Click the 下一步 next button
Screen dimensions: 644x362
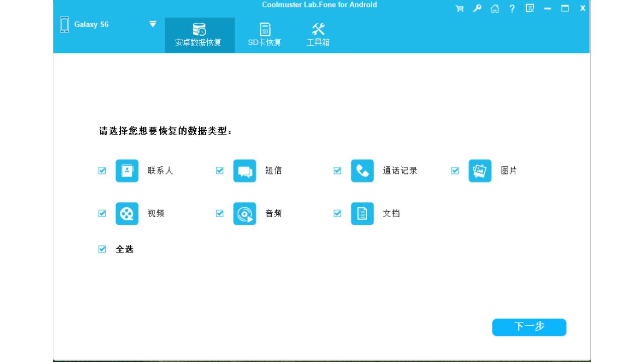[x=529, y=327]
